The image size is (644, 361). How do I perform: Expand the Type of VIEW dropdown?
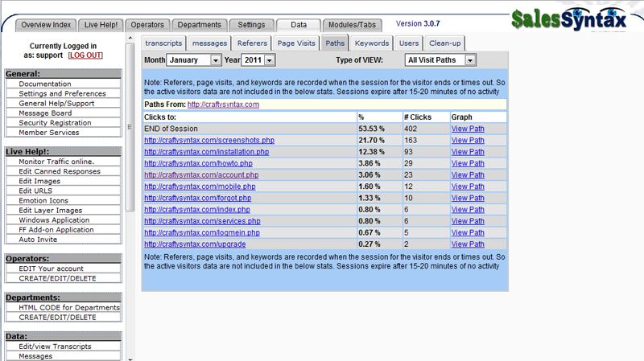(440, 59)
